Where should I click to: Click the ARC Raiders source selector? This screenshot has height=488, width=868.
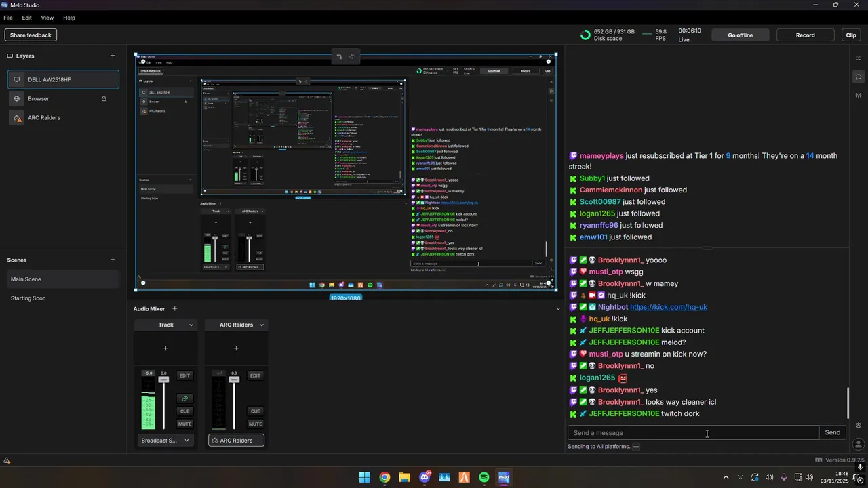[236, 441]
